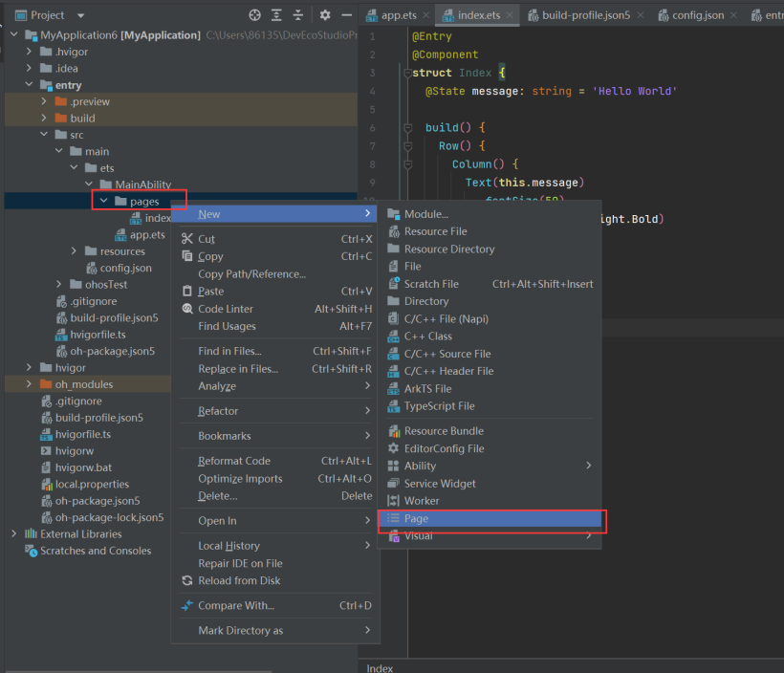Collapse the src folder
This screenshot has width=784, height=673.
44,135
